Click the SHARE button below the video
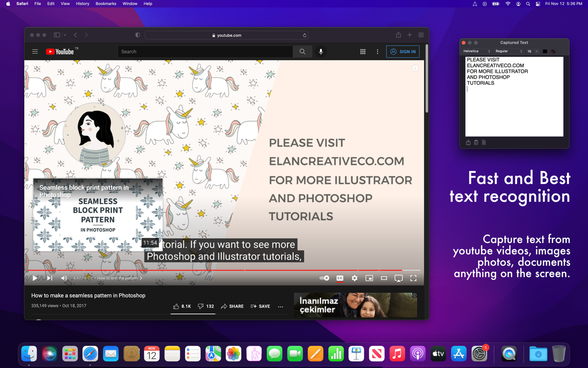Screen dimensions: 588x368 [232, 306]
